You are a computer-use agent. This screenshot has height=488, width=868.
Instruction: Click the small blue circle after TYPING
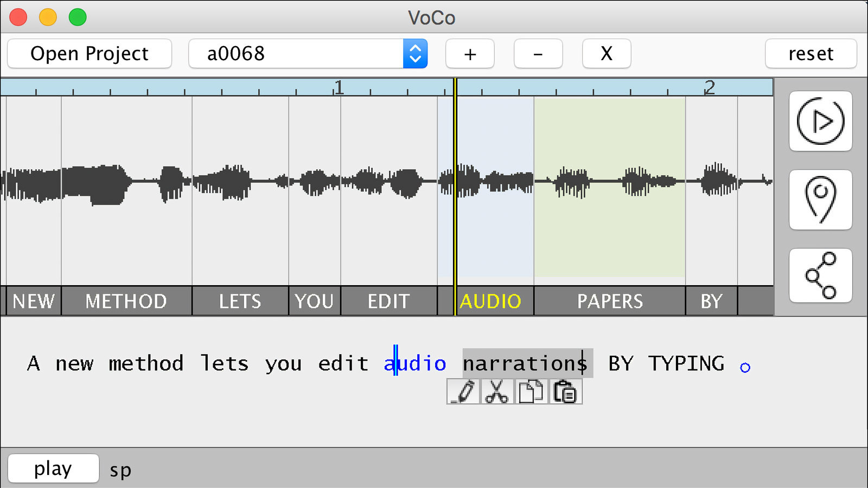(x=745, y=368)
